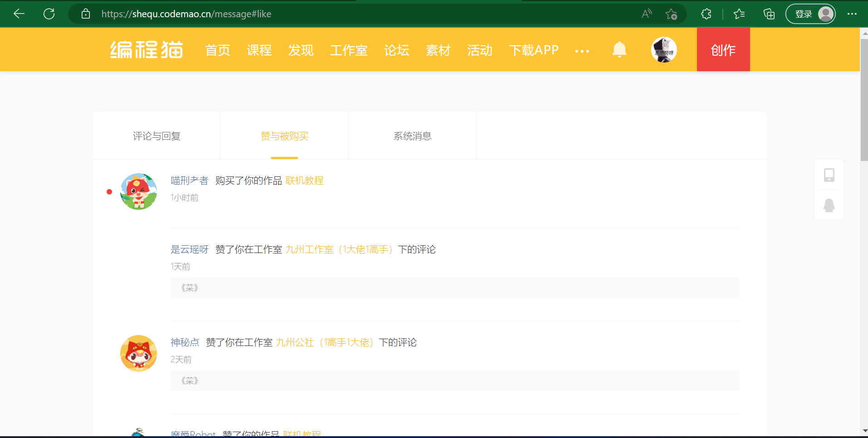Click the 2天前 timestamp
Viewport: 868px width, 438px height.
(x=181, y=360)
